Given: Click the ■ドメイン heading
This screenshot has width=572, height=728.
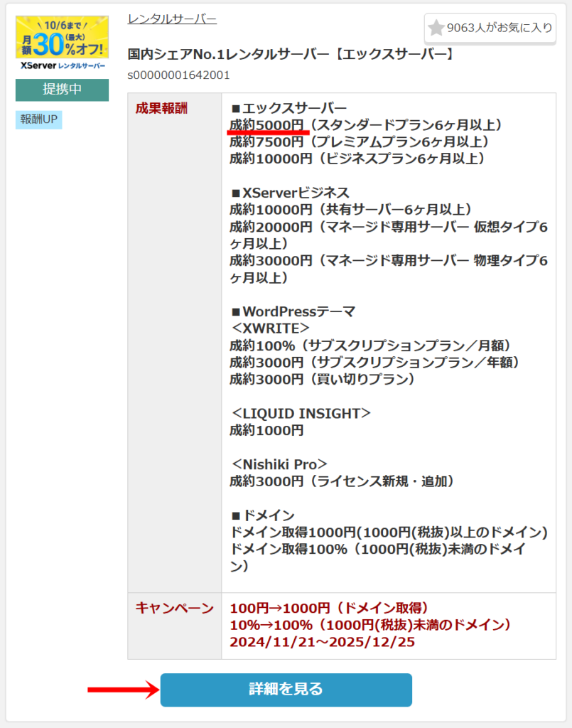Looking at the screenshot, I should pyautogui.click(x=263, y=515).
